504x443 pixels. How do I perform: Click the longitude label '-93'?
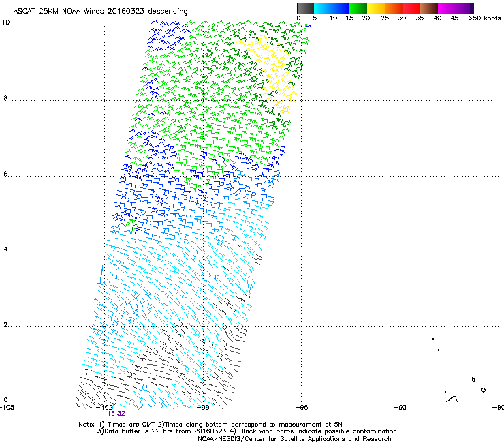pyautogui.click(x=400, y=408)
